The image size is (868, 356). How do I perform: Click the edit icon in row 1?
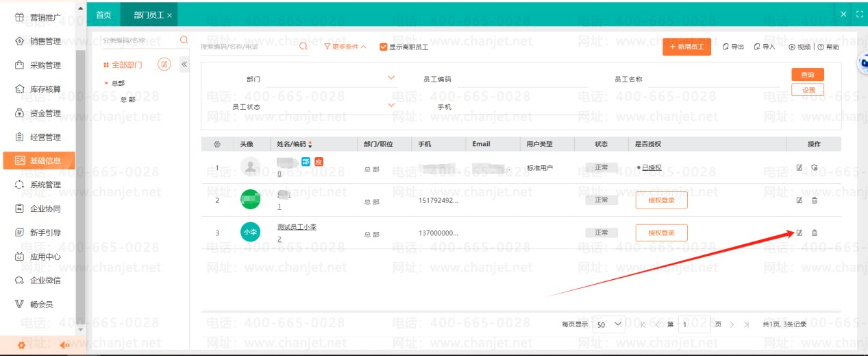pos(799,167)
